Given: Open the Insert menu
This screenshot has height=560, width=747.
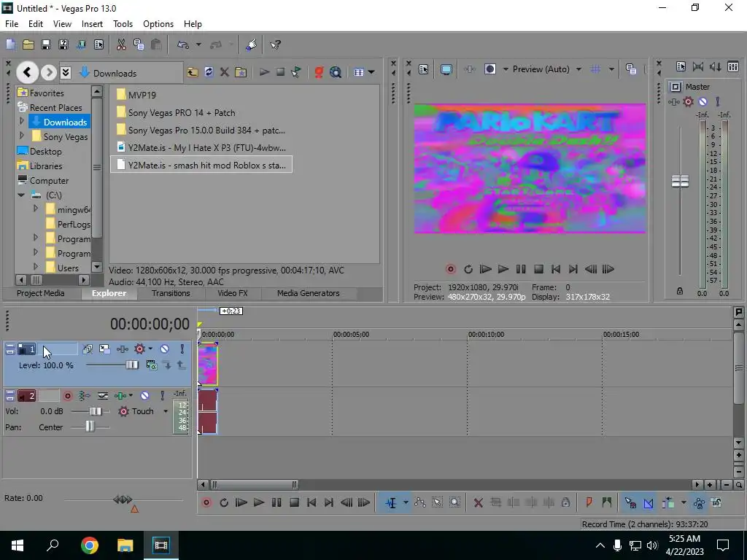Looking at the screenshot, I should 92,24.
